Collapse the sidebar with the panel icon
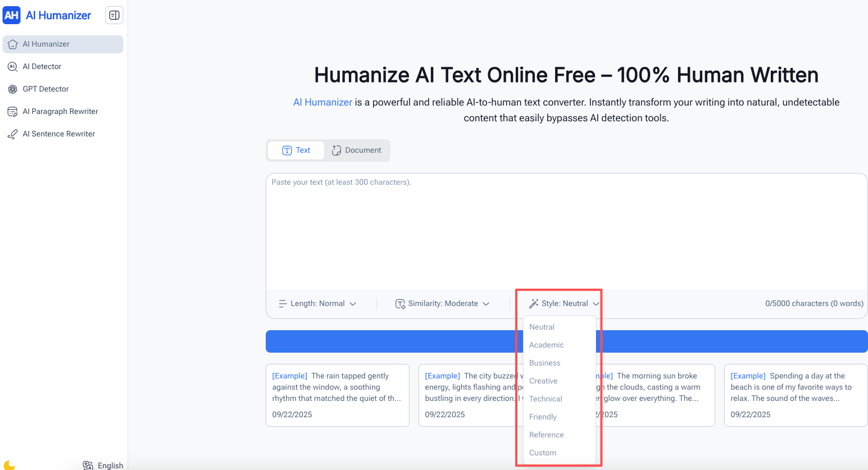The height and width of the screenshot is (470, 868). coord(114,15)
